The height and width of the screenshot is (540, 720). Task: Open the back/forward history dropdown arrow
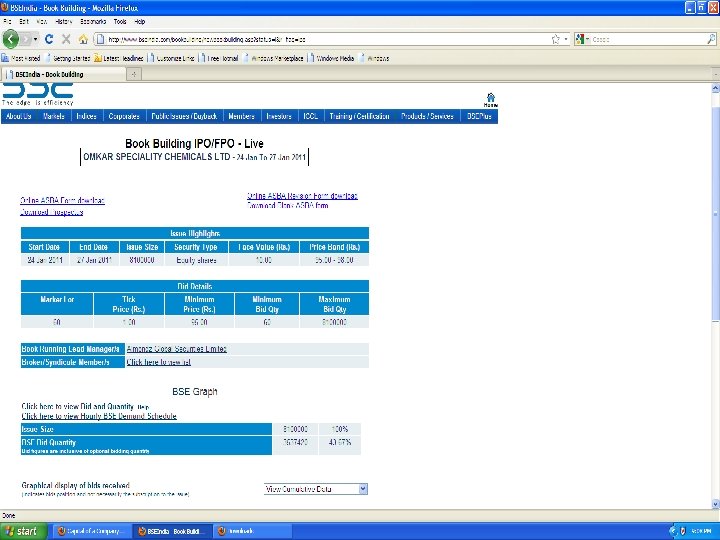tap(35, 39)
